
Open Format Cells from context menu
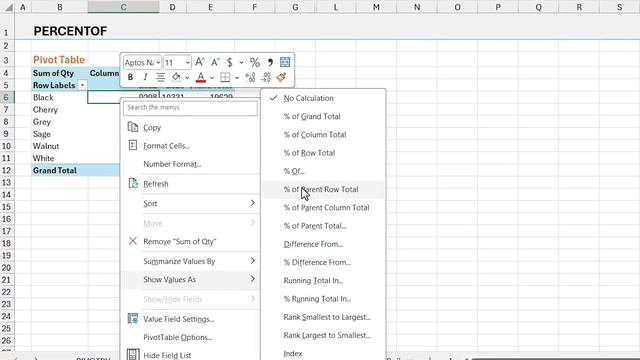pos(167,146)
